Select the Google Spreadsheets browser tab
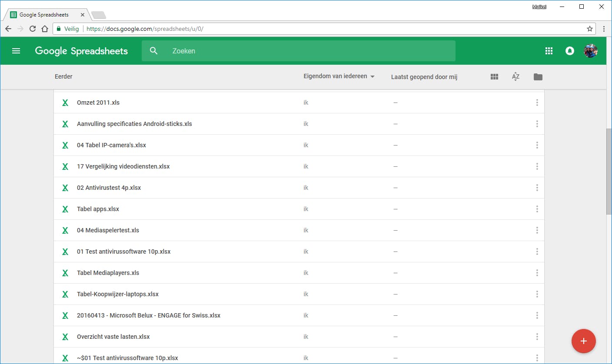This screenshot has width=612, height=364. click(x=43, y=14)
